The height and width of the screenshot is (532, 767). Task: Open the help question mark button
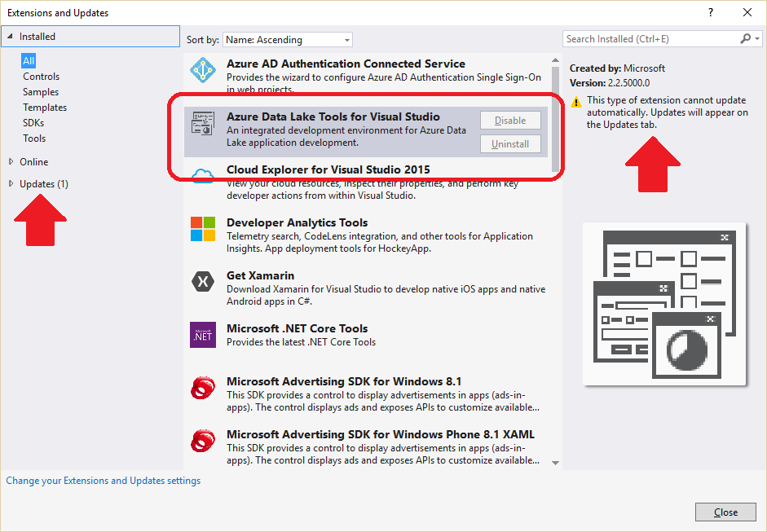(711, 13)
